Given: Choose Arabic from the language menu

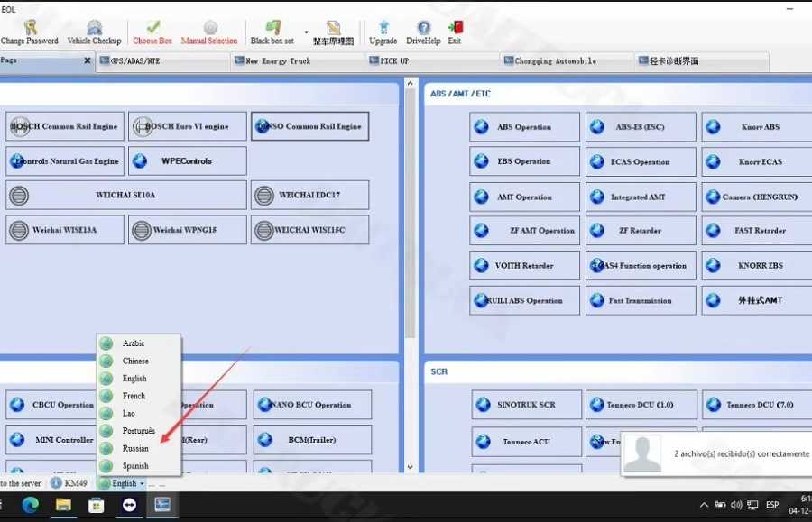Looking at the screenshot, I should 139,343.
